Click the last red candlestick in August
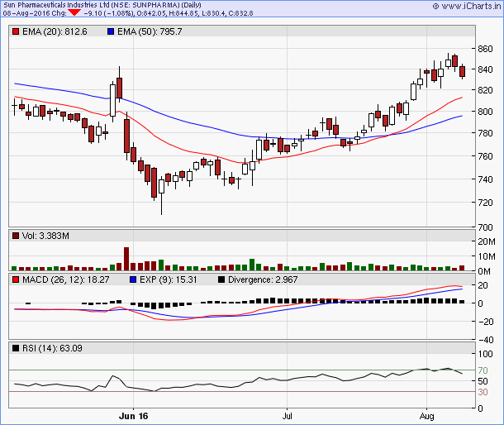The image size is (504, 425). point(462,71)
